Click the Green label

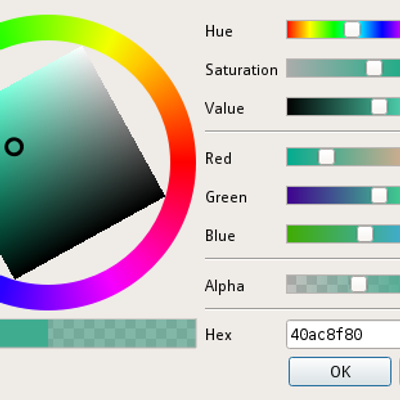coord(226,197)
